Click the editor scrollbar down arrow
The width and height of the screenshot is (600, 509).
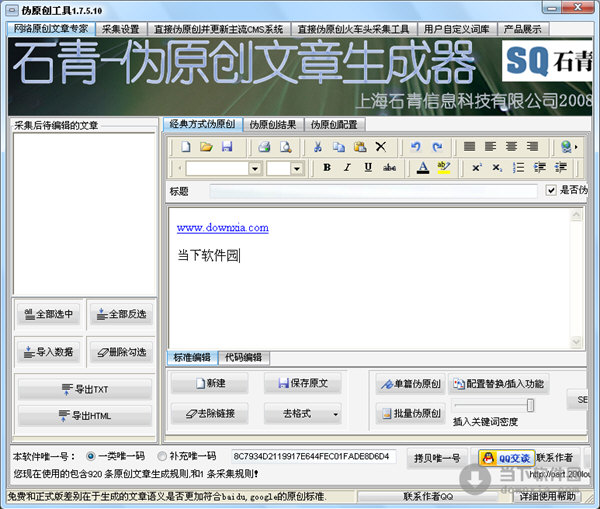tap(576, 341)
